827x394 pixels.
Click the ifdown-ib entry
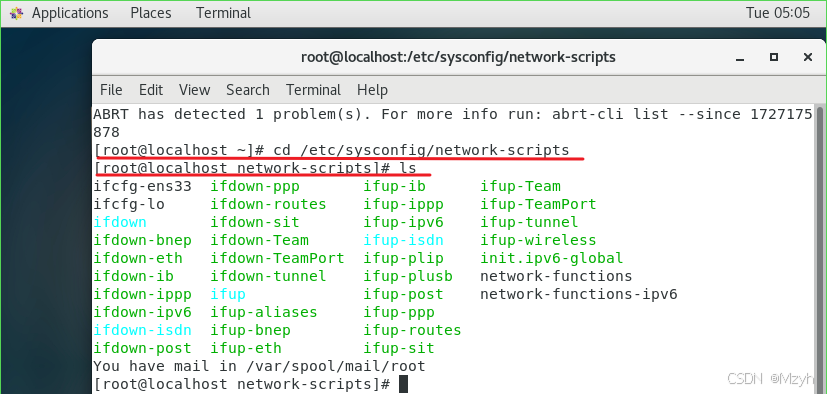133,276
